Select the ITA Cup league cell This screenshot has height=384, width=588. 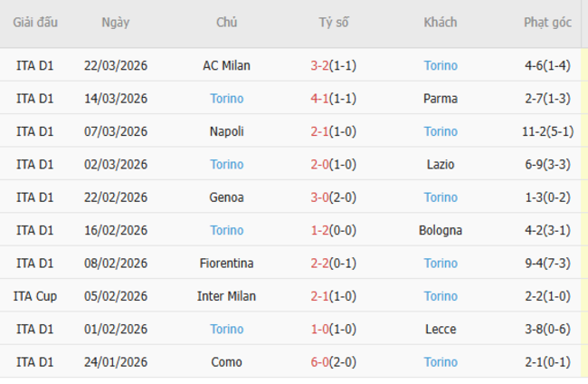coord(35,296)
